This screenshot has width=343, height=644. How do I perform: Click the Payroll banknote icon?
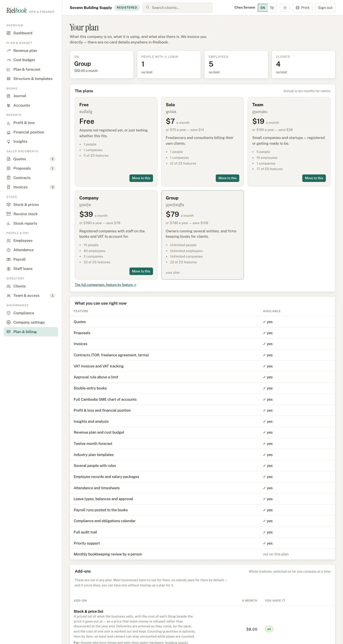tap(9, 259)
